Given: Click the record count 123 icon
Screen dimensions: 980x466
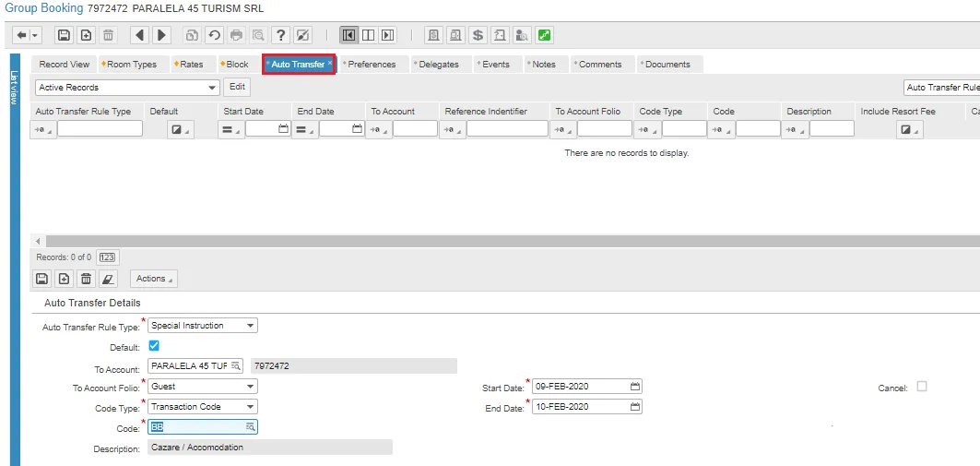Looking at the screenshot, I should tap(107, 257).
